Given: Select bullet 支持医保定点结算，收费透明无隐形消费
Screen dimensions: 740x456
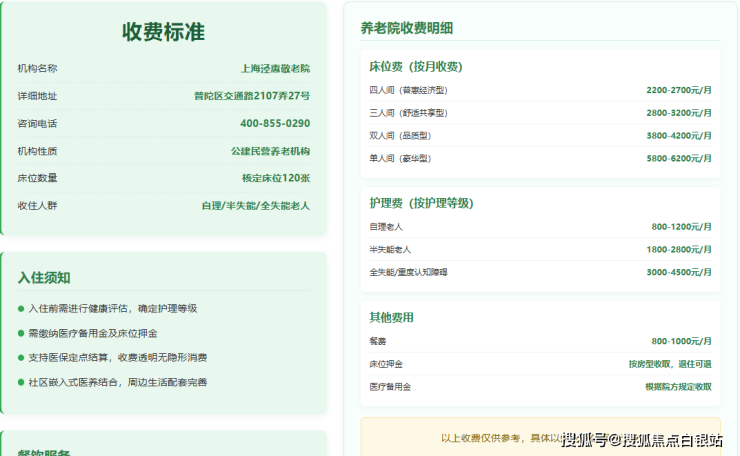Looking at the screenshot, I should 118,358.
